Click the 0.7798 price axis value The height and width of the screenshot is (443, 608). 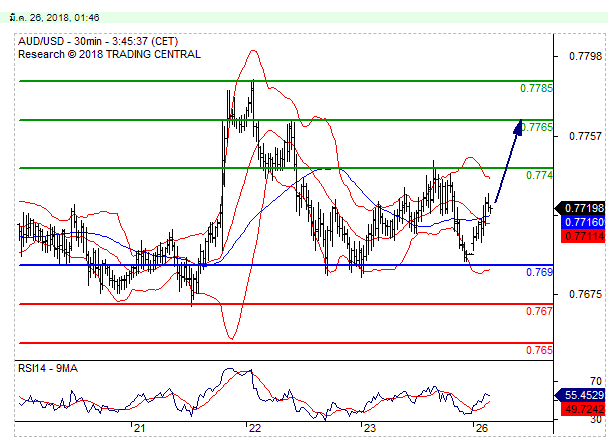pyautogui.click(x=585, y=57)
